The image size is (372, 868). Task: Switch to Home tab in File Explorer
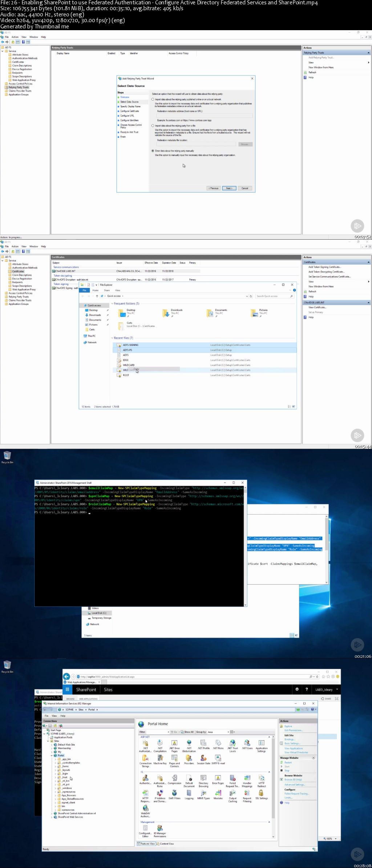(x=96, y=290)
